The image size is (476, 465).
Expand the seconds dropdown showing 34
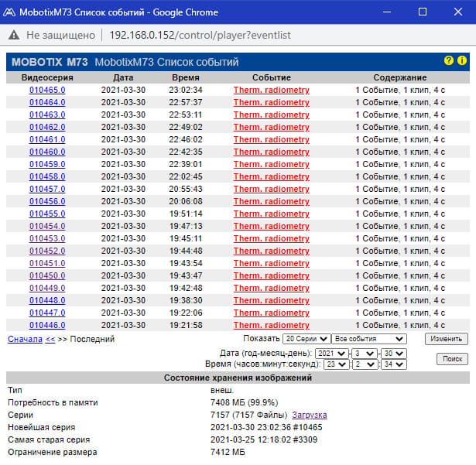pos(392,364)
